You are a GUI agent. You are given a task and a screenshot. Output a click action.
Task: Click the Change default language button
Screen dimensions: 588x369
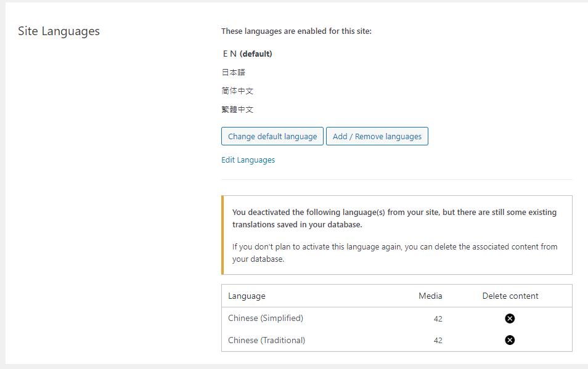point(272,136)
